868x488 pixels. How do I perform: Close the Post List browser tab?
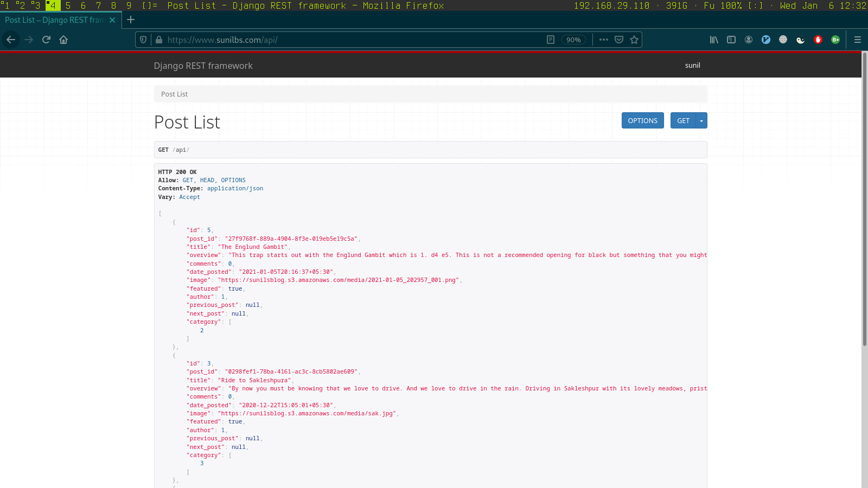(112, 20)
